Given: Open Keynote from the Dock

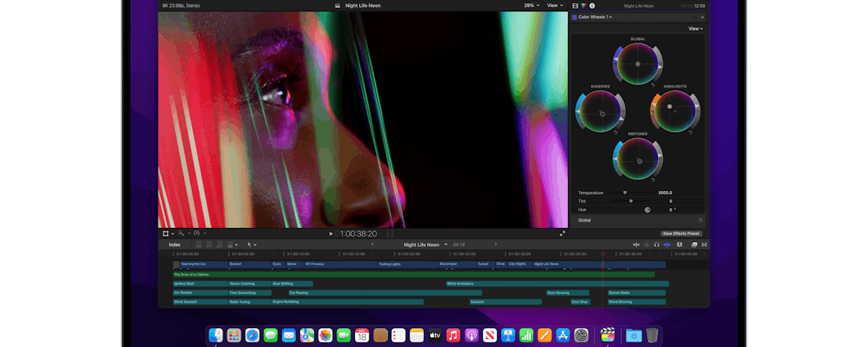Looking at the screenshot, I should point(508,335).
